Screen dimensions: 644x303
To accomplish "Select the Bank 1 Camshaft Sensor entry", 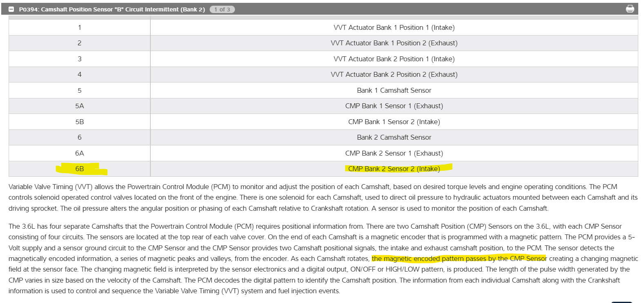I will coord(394,90).
